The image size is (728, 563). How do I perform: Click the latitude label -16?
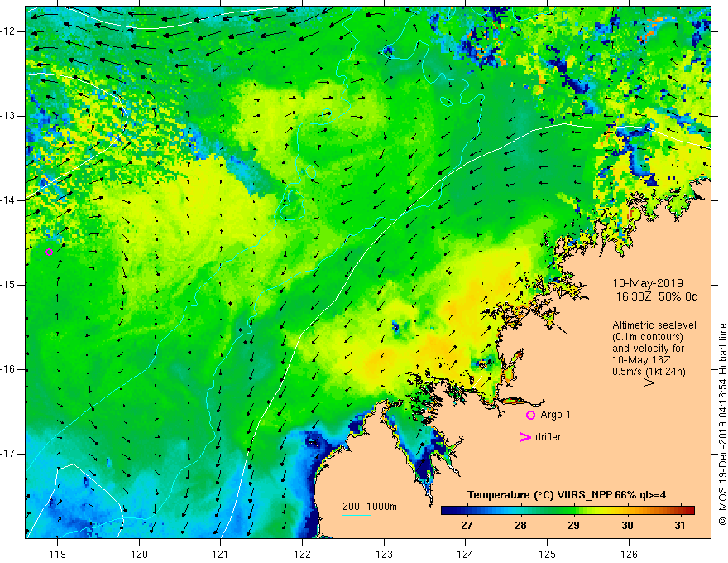point(8,369)
